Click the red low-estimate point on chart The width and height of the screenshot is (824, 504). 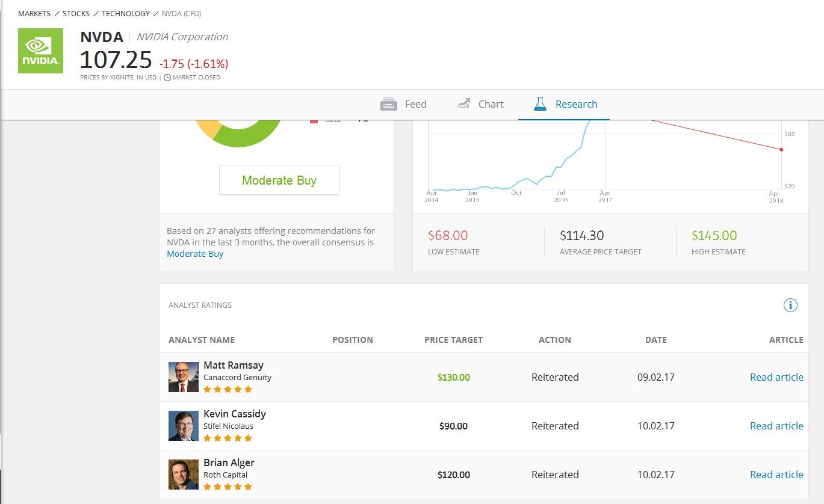pos(781,149)
